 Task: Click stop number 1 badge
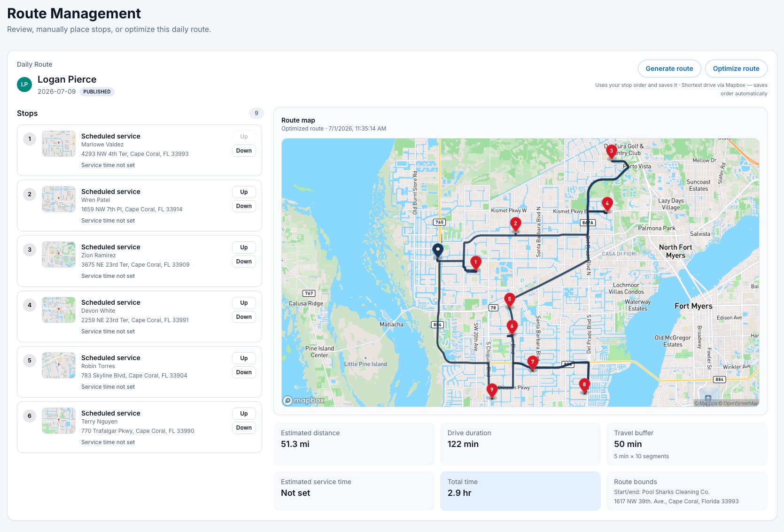point(30,139)
